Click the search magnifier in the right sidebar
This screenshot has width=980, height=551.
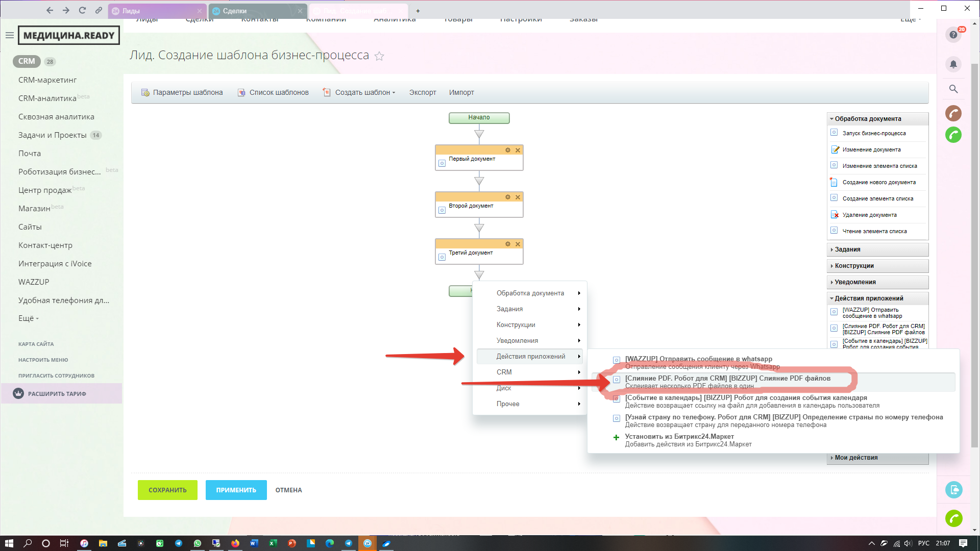coord(953,89)
